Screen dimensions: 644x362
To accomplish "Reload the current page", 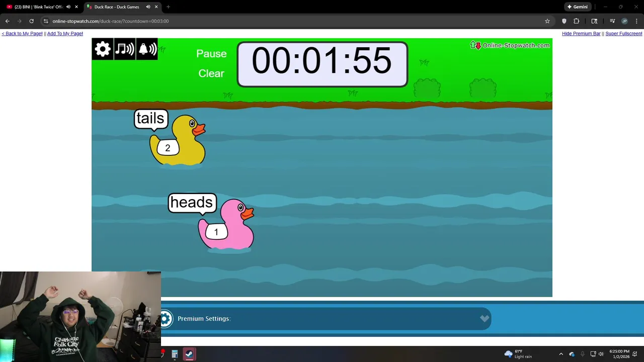I will 31,21.
